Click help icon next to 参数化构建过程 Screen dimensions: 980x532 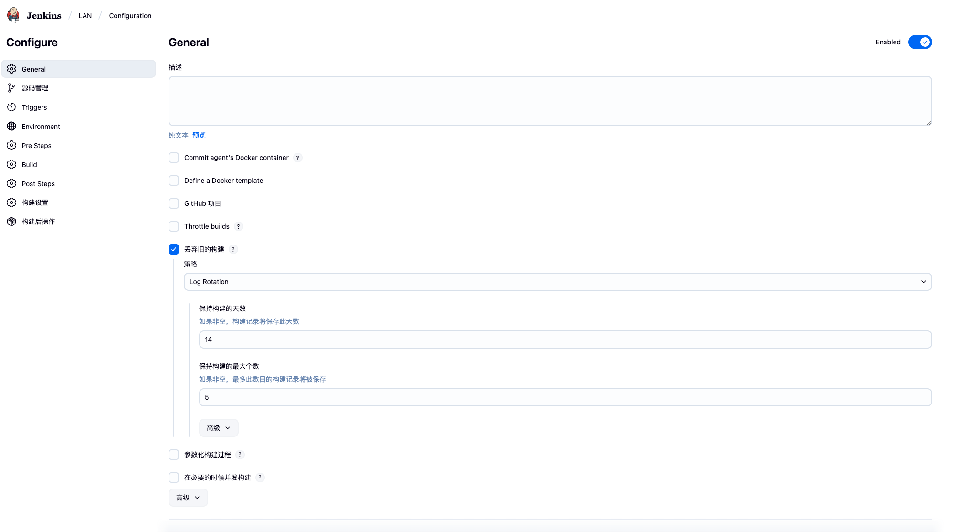[x=240, y=455]
